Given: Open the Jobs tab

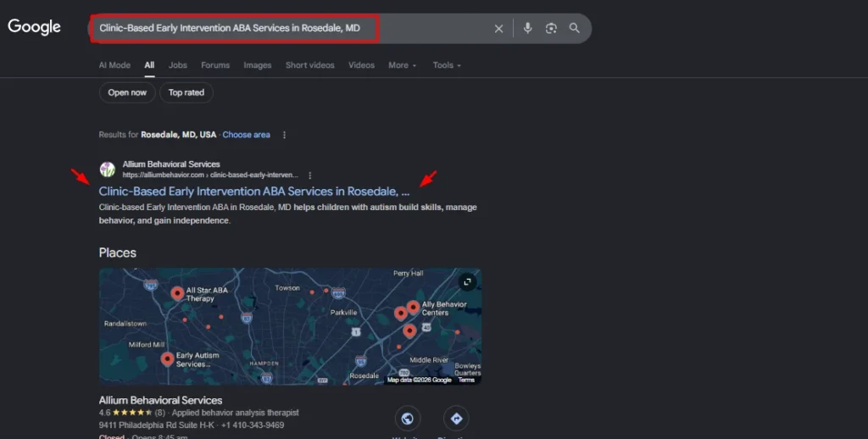Looking at the screenshot, I should click(x=178, y=65).
